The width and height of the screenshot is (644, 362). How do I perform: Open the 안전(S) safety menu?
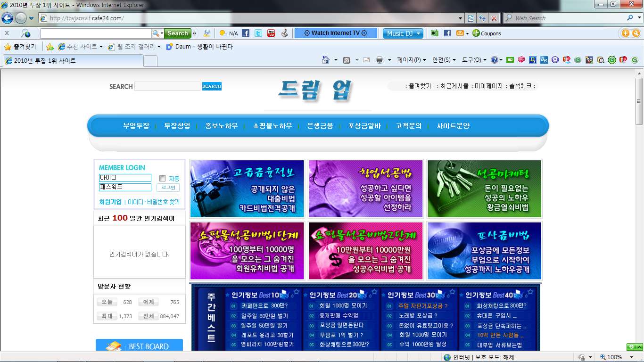pyautogui.click(x=444, y=60)
